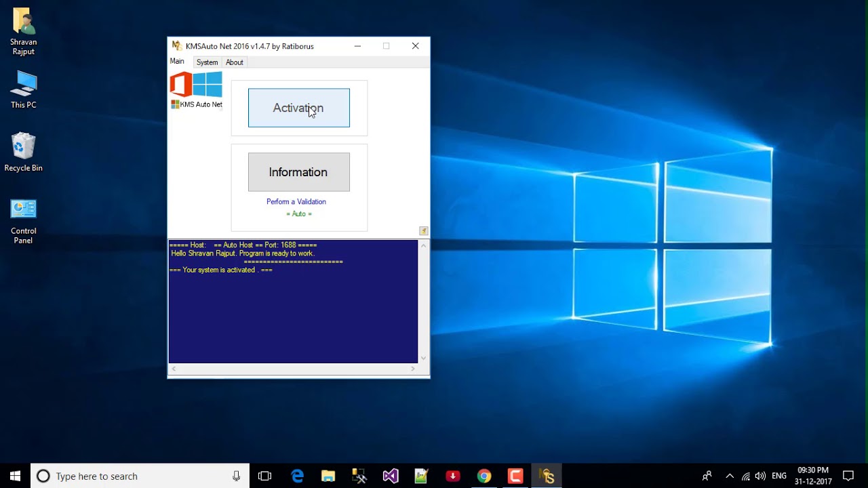The width and height of the screenshot is (868, 488).
Task: Select the This PC desktop icon
Action: tap(24, 89)
